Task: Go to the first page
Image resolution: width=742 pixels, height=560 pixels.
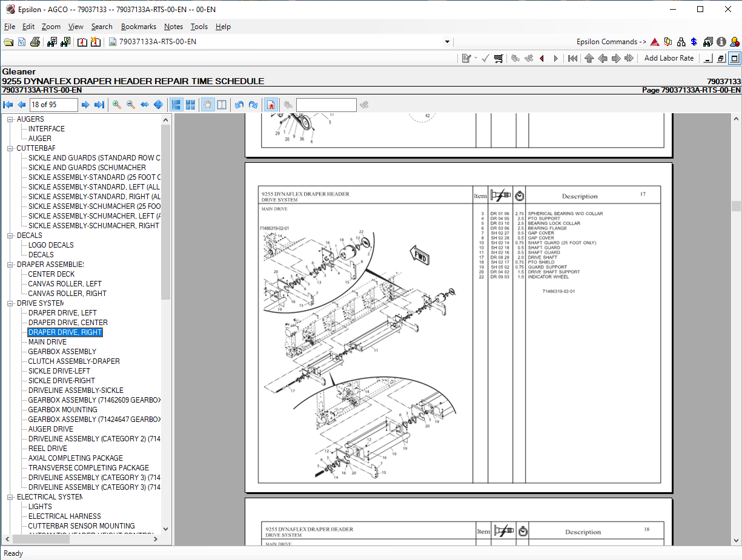Action: [x=8, y=105]
